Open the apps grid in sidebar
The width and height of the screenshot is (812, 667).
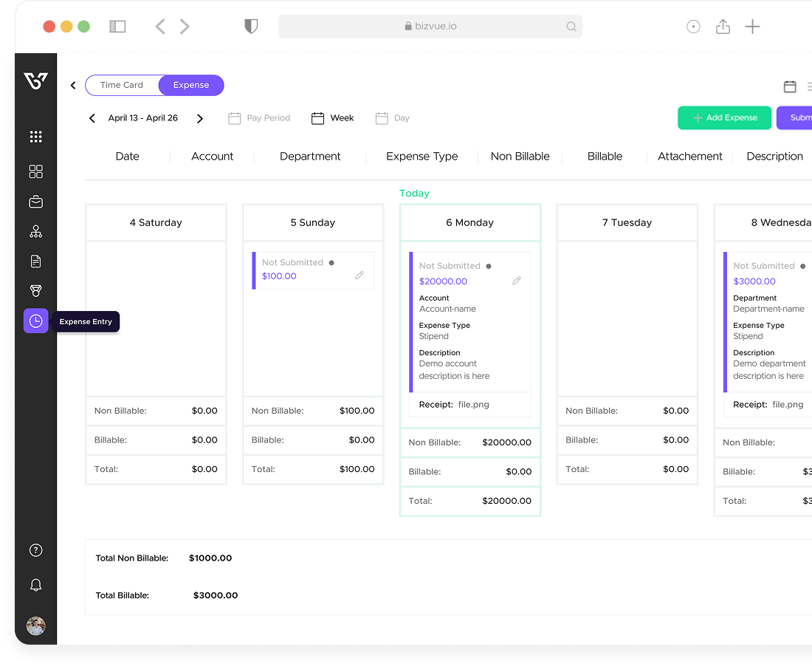pyautogui.click(x=35, y=137)
